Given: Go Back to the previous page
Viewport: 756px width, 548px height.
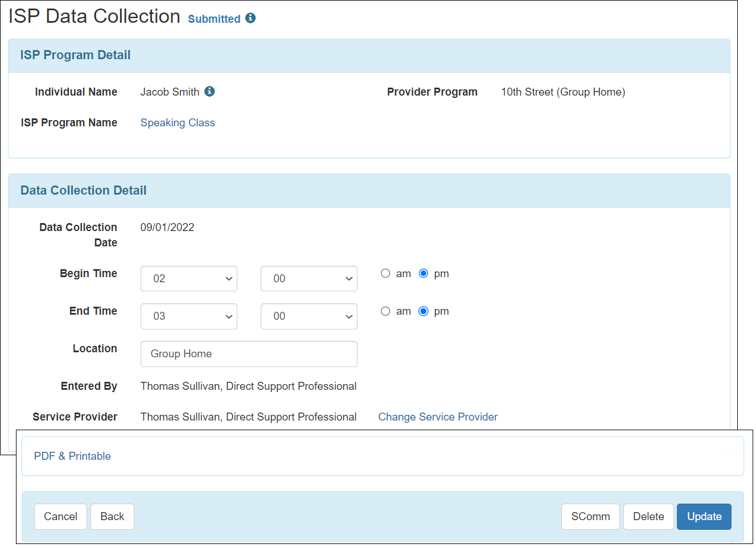Looking at the screenshot, I should (x=112, y=516).
